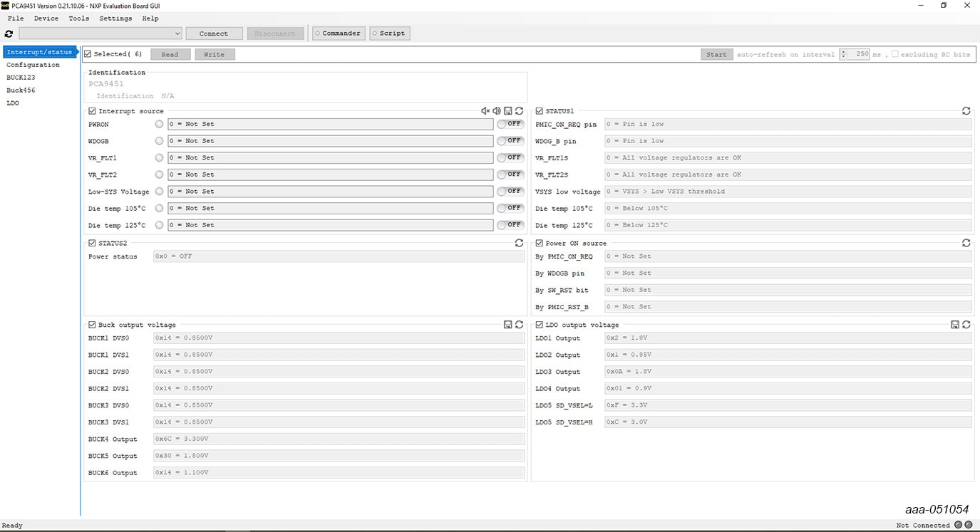Refresh the STATUS1 group
This screenshot has width=980, height=532.
pos(966,111)
